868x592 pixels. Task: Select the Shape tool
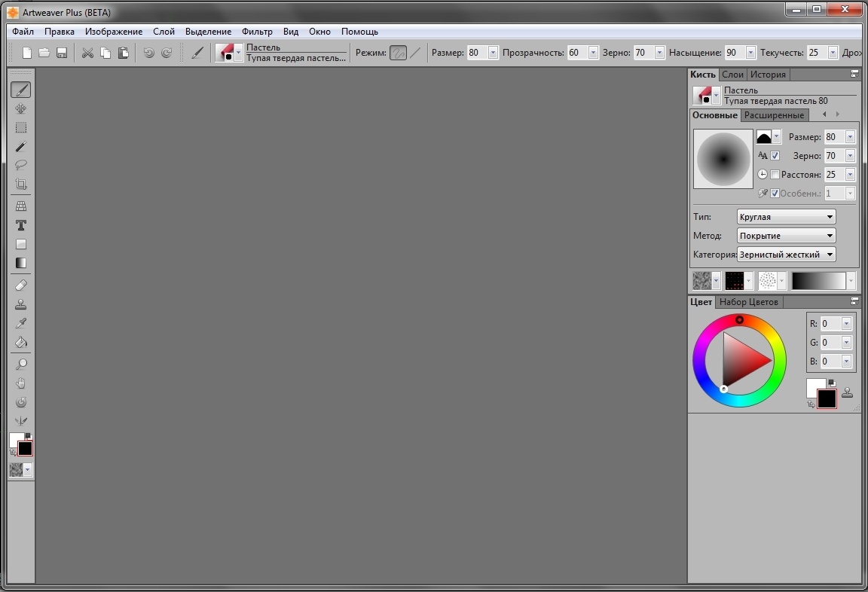click(x=20, y=244)
